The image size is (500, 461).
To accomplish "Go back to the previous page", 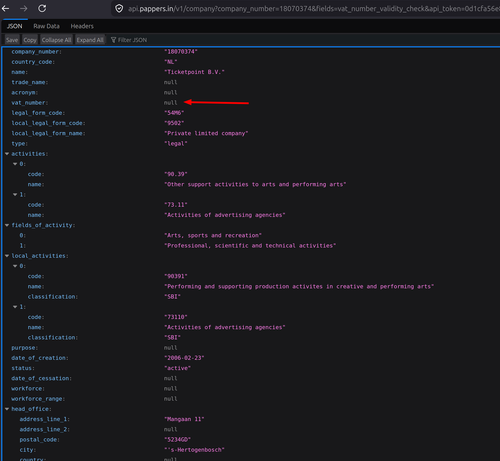I will (x=6, y=8).
